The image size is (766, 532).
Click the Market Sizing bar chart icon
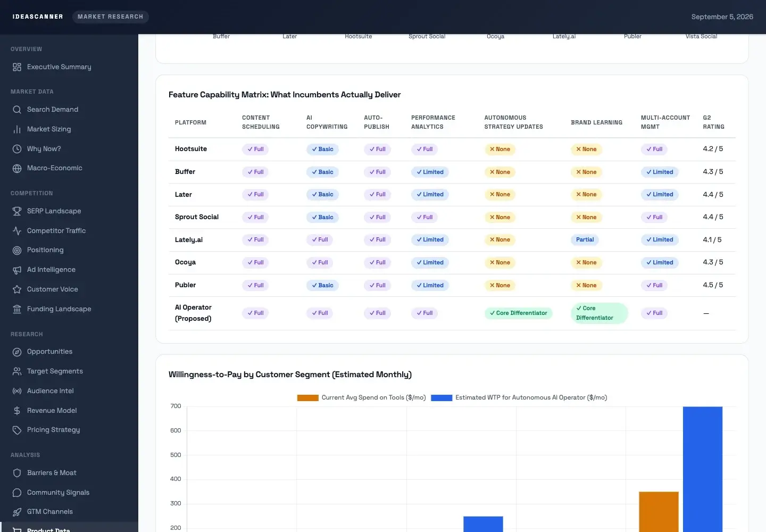[x=17, y=129]
